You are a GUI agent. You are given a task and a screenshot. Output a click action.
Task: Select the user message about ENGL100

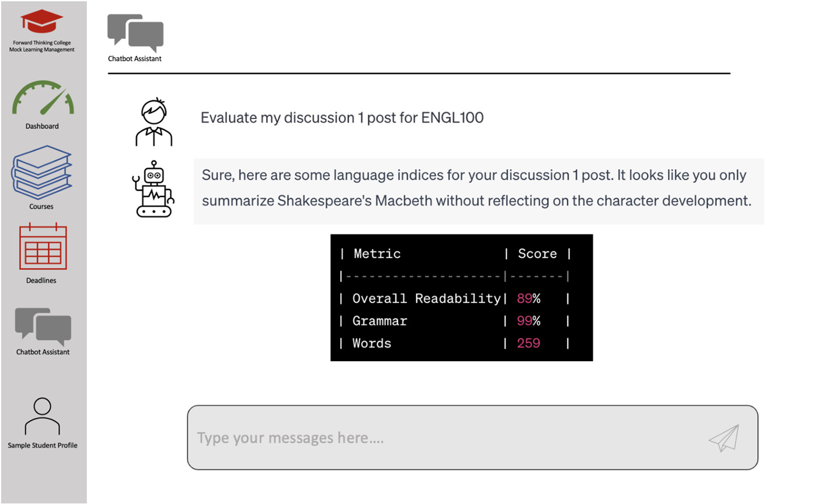pyautogui.click(x=342, y=118)
